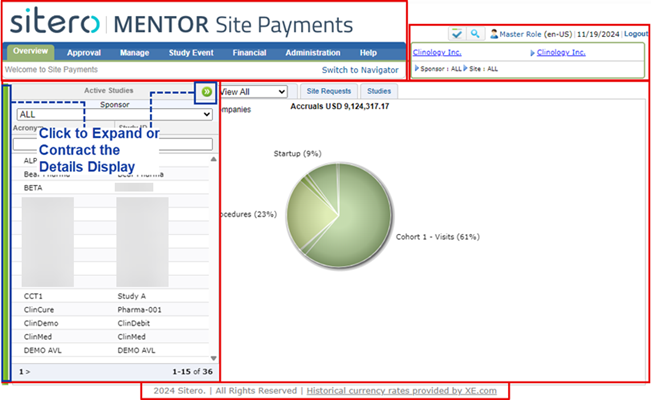Click the Accruals USD 9,124,317.17 total
The image size is (651, 400).
click(340, 106)
